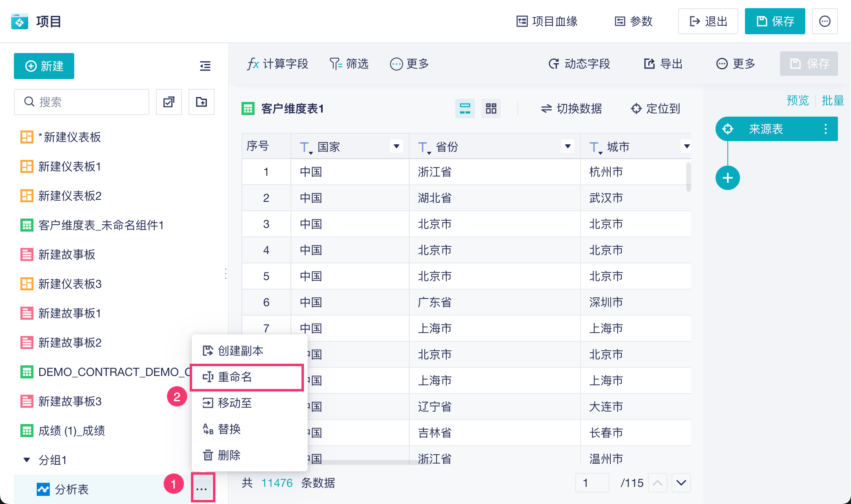
Task: Click the top-right circular more options icon
Action: coord(824,21)
